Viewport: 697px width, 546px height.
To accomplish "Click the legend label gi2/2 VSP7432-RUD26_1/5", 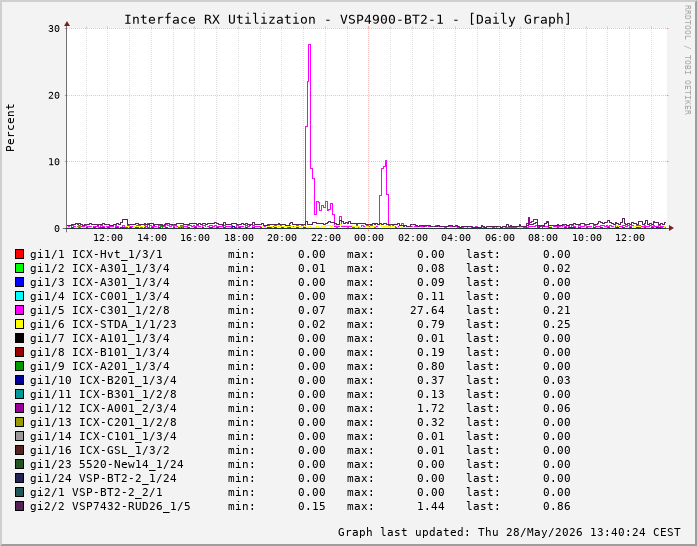I will (x=110, y=506).
